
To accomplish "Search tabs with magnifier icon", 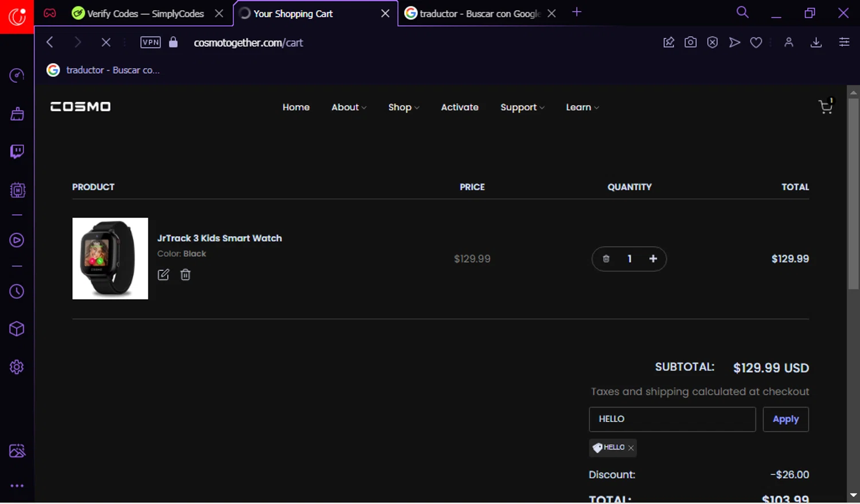I will point(742,12).
